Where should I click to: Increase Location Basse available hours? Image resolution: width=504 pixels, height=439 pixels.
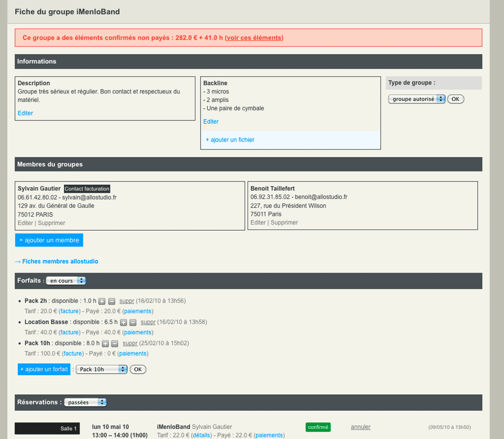(123, 323)
